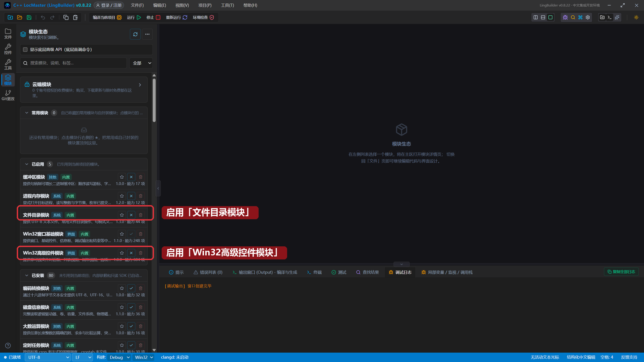Open the 工具 sidebar panel
The width and height of the screenshot is (644, 362).
click(x=8, y=64)
